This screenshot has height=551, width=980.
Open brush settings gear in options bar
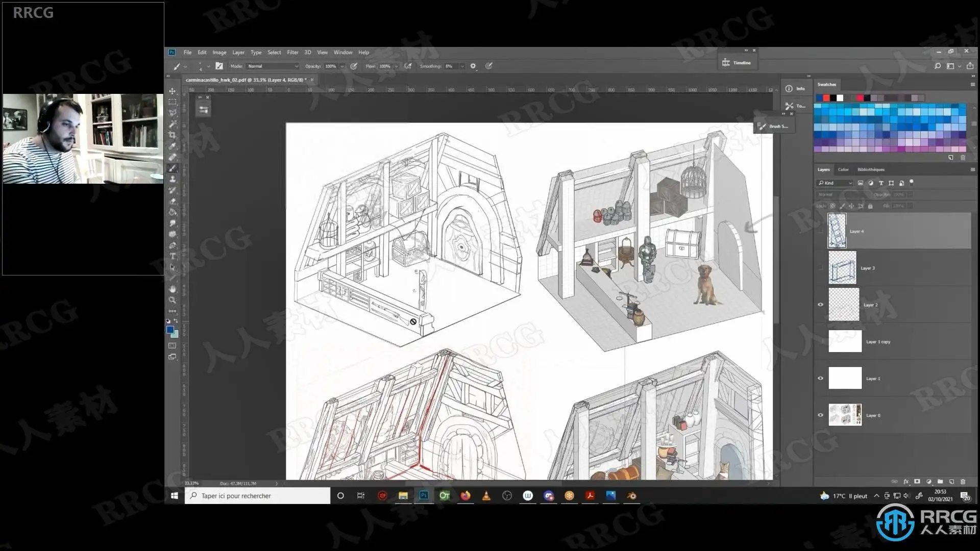pos(473,66)
